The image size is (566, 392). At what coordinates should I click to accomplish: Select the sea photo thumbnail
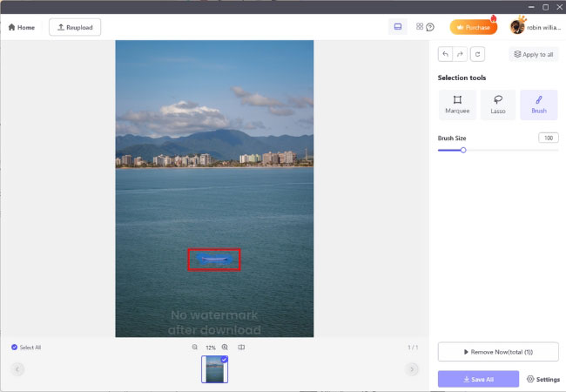(214, 369)
